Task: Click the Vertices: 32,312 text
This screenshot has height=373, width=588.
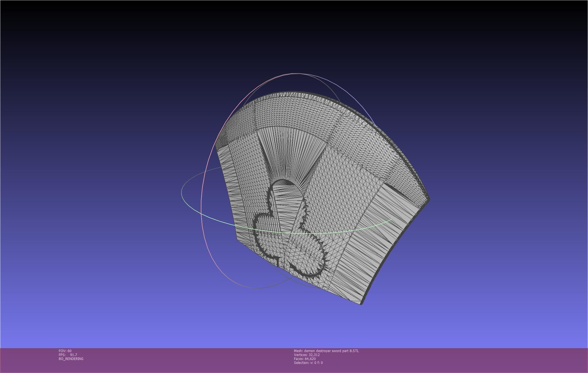Action: (x=307, y=355)
